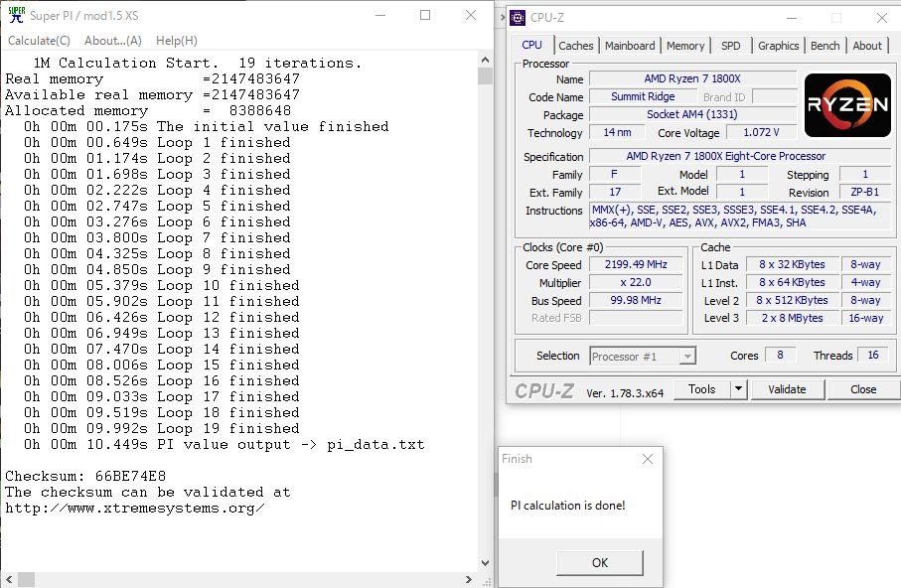Click the Code Name value Summit Ridge
Screen dimensions: 901x588
pos(643,96)
